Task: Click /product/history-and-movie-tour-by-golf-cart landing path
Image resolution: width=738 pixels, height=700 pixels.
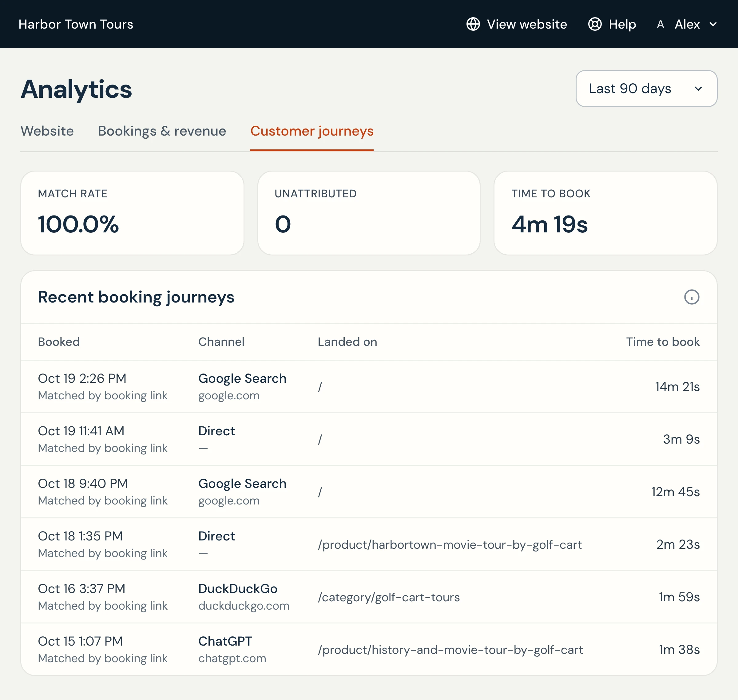Action: coord(450,650)
